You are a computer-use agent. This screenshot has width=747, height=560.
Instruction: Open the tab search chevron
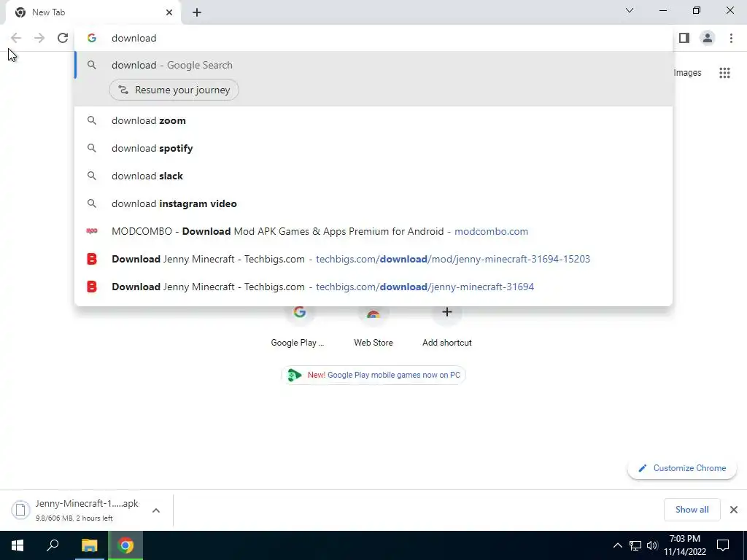point(630,10)
